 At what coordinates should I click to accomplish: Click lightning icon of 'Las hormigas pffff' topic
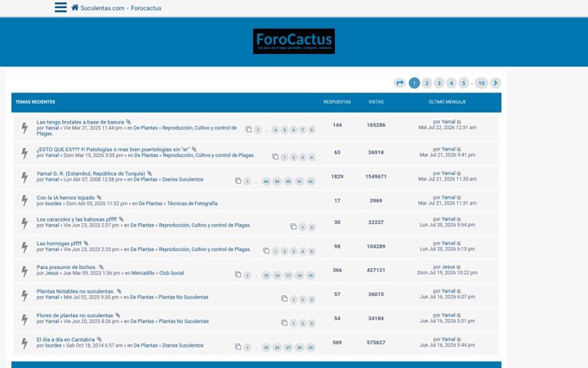click(24, 248)
